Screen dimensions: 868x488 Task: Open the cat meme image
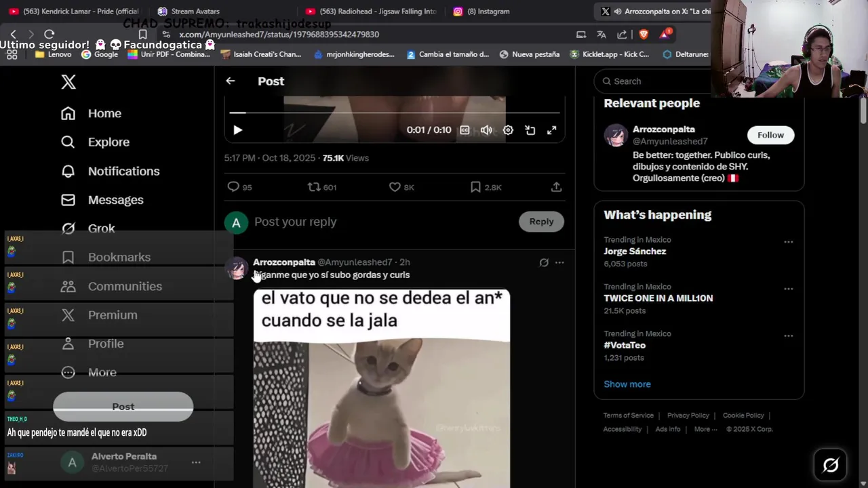point(382,388)
